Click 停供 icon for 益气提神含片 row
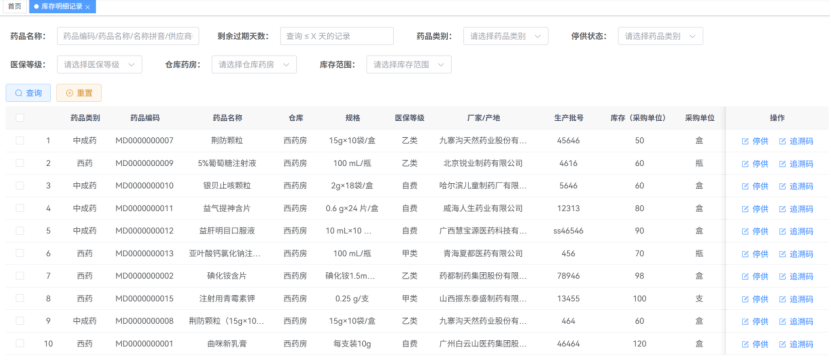Viewport: 831px width, 360px height. pos(745,209)
